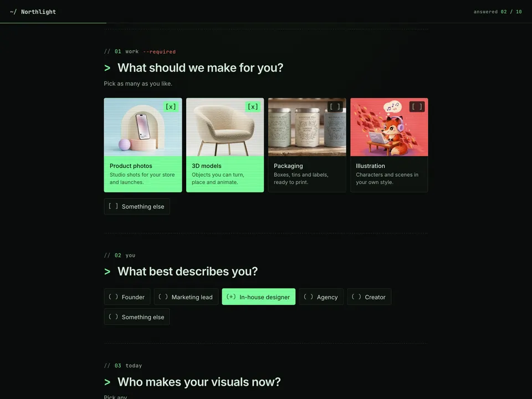This screenshot has height=399, width=532.
Task: Choose the Creator radio option
Action: (369, 297)
